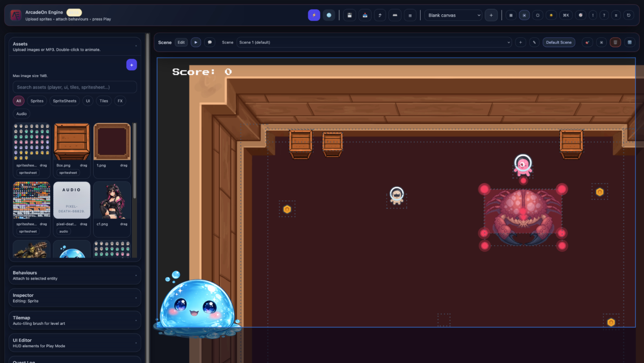The width and height of the screenshot is (644, 363).
Task: Click the purple lightning bolt toolbar icon
Action: (314, 15)
